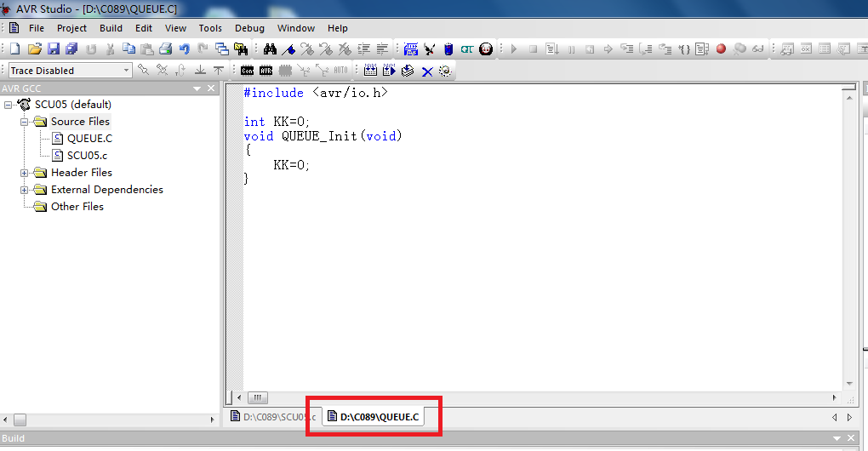Select the D:\C089\QUEUE.C tab
Image resolution: width=868 pixels, height=451 pixels.
tap(373, 417)
